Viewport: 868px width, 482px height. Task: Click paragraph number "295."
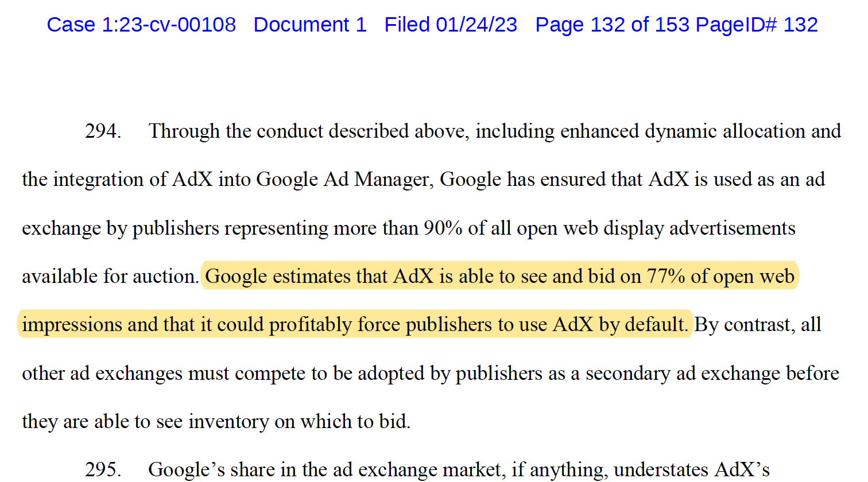(x=103, y=469)
